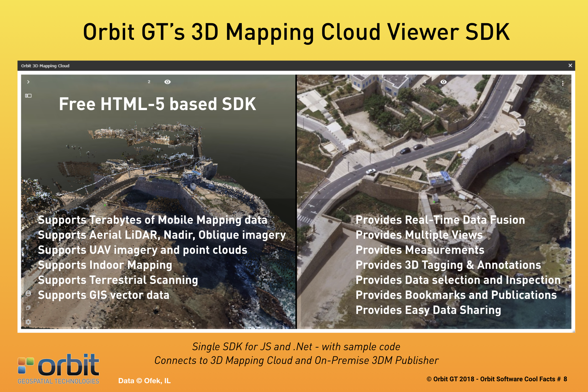
Task: Open the settings gear in the viewer
Action: (28, 322)
